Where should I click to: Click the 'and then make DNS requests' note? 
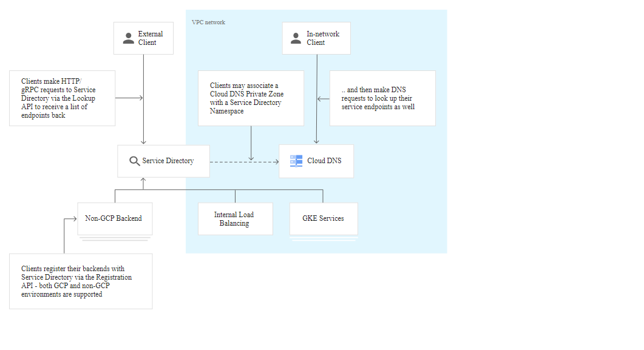(382, 98)
